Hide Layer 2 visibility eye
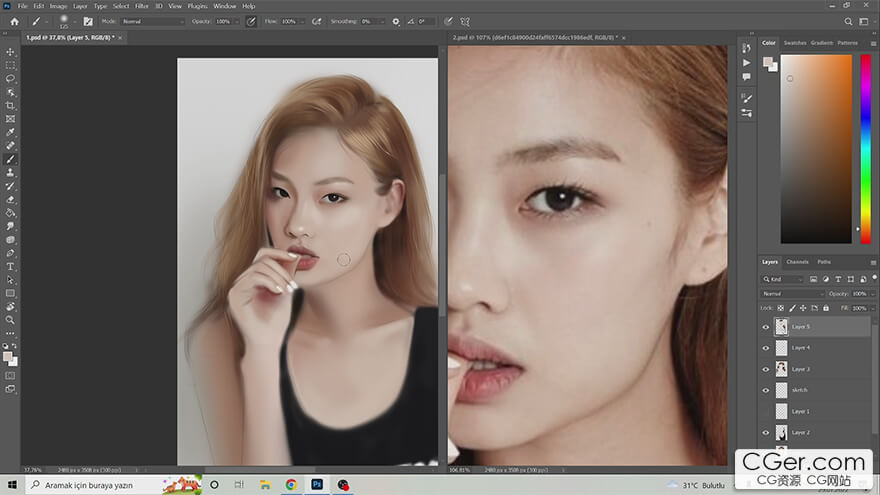 click(766, 433)
